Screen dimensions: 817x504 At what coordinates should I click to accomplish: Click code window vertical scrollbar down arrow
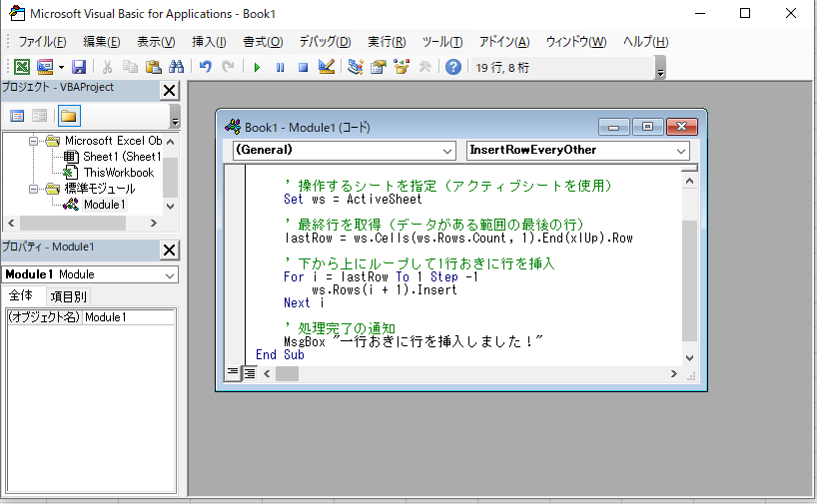689,358
